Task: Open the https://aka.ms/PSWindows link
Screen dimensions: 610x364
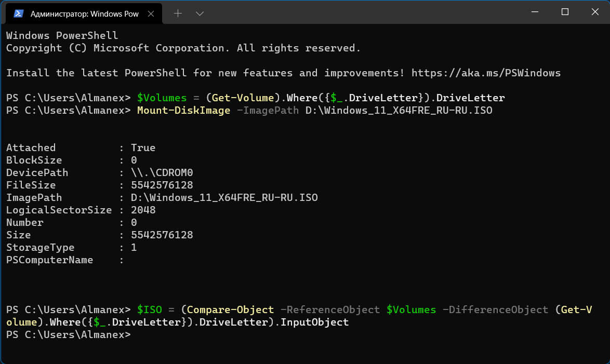Action: 486,73
